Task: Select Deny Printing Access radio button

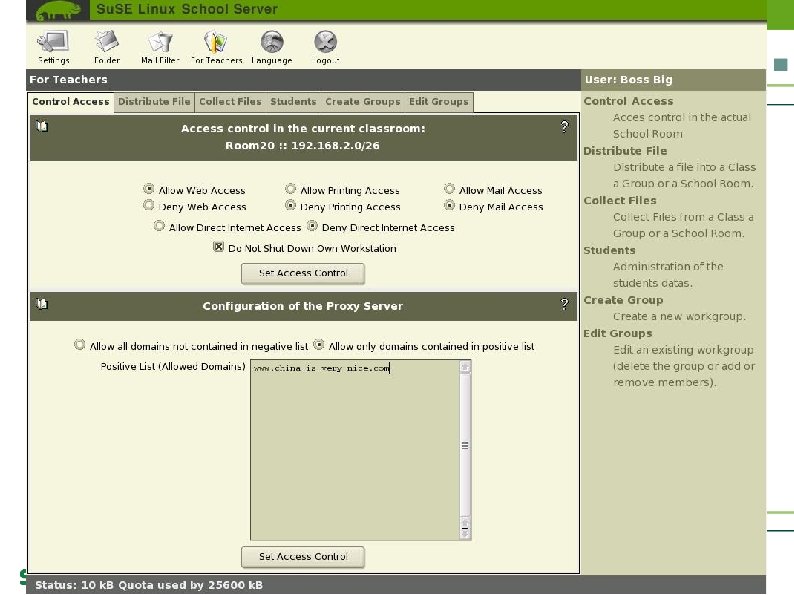Action: tap(290, 205)
